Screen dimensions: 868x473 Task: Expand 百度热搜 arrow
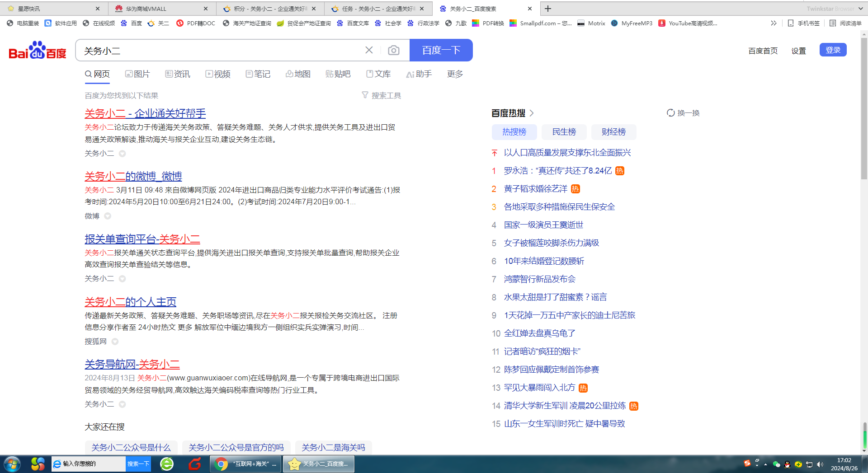532,113
